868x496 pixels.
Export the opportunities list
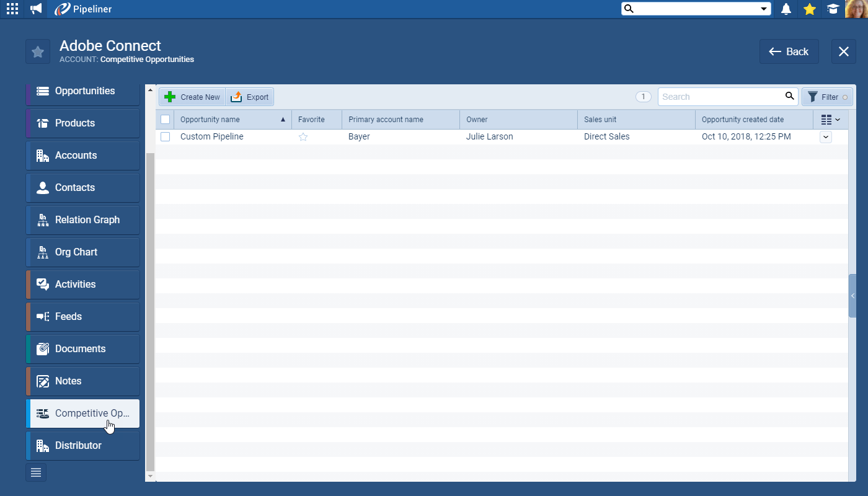click(x=250, y=97)
